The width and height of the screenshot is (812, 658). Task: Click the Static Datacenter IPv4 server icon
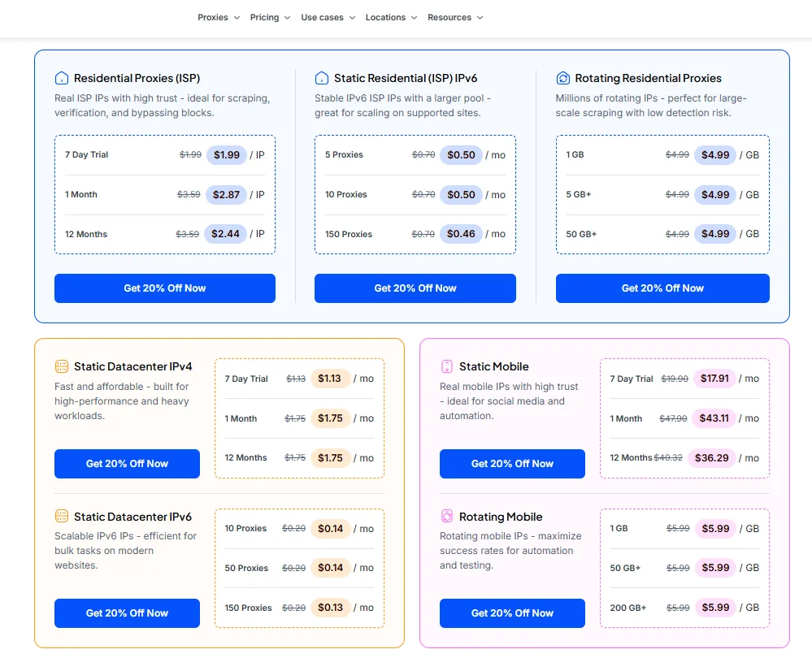click(62, 366)
